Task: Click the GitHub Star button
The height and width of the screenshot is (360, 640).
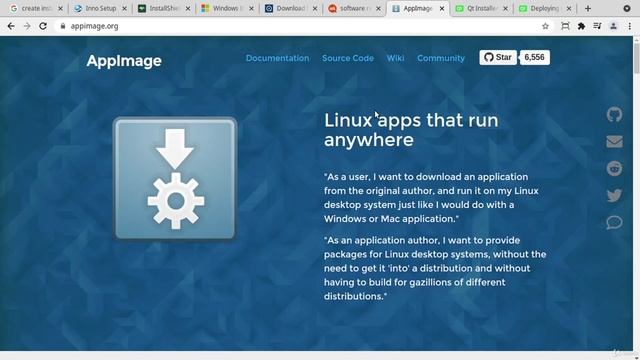Action: tap(498, 57)
